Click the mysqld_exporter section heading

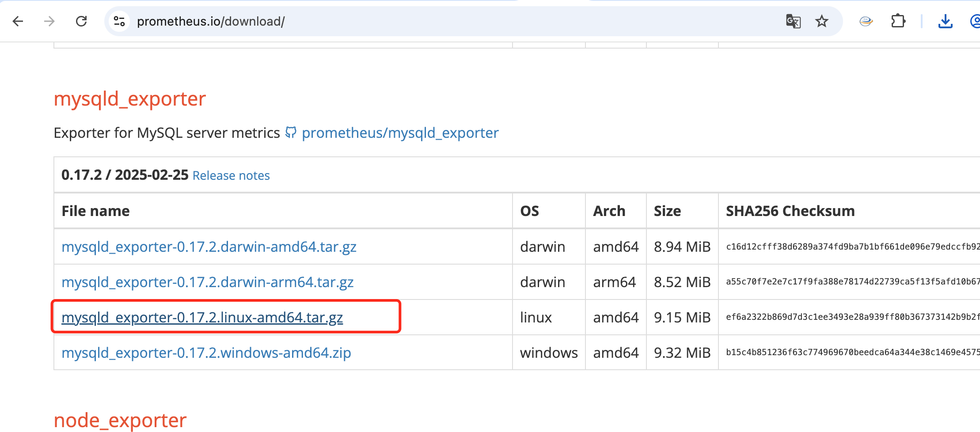click(130, 99)
